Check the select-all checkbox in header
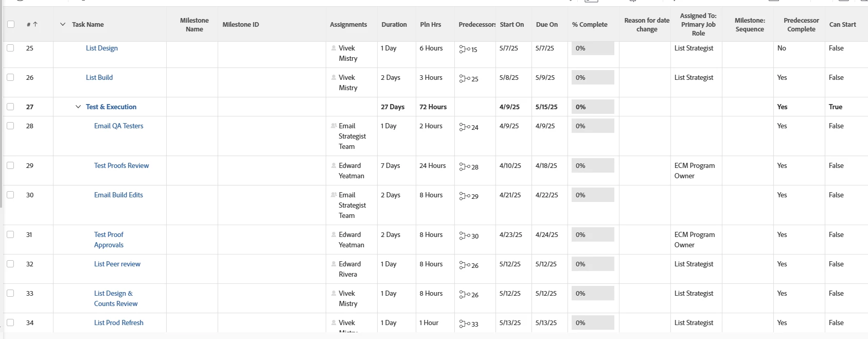This screenshot has height=339, width=868. click(x=11, y=24)
